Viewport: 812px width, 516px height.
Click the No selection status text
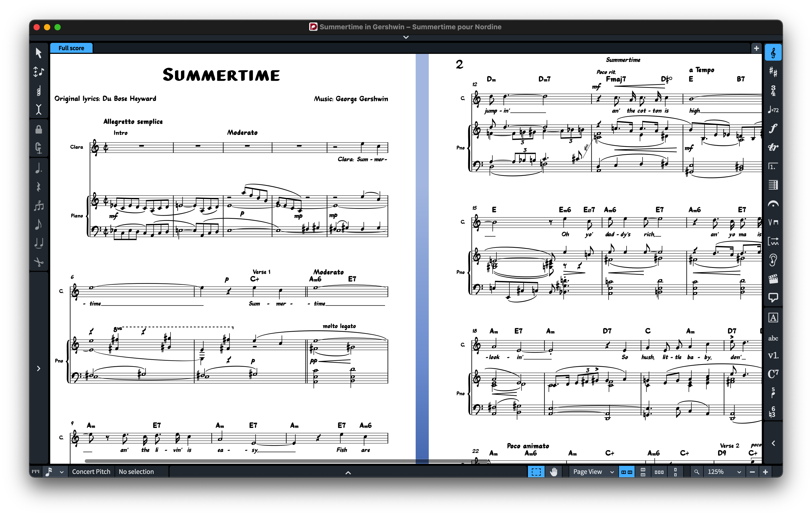coord(136,472)
